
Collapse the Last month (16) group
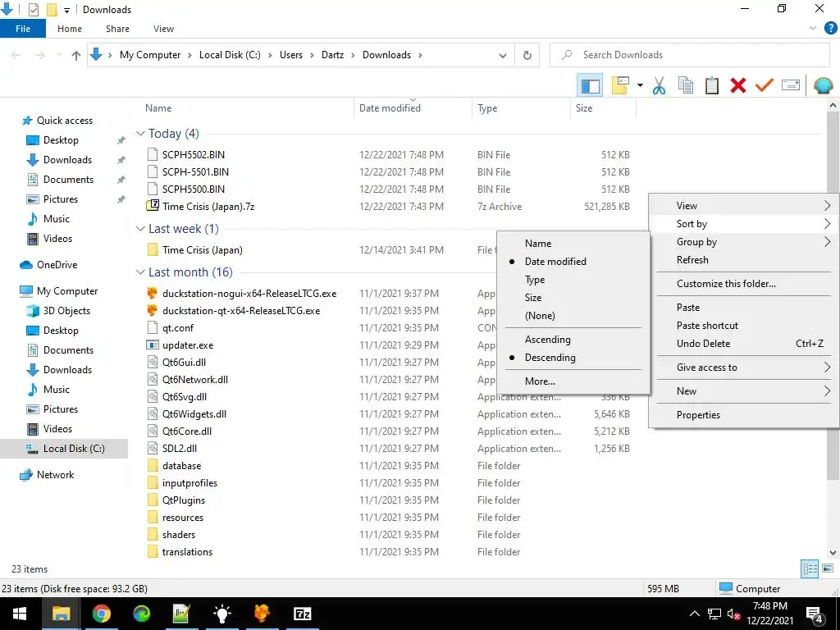140,272
